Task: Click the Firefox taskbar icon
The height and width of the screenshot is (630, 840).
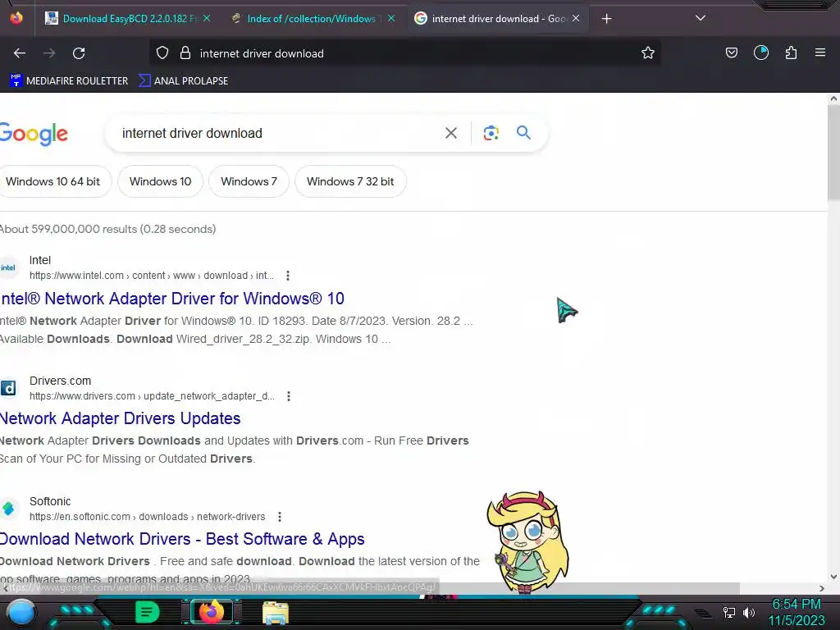Action: [x=211, y=611]
